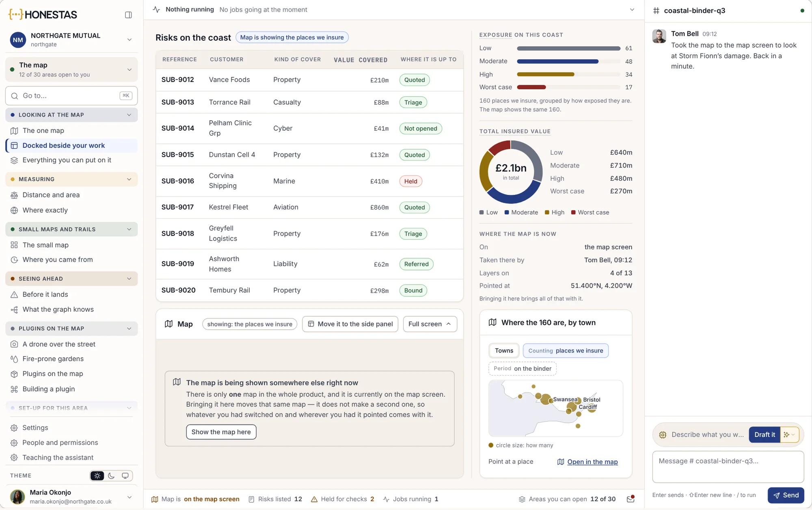The image size is (812, 510).
Task: Send the channel message
Action: click(786, 495)
